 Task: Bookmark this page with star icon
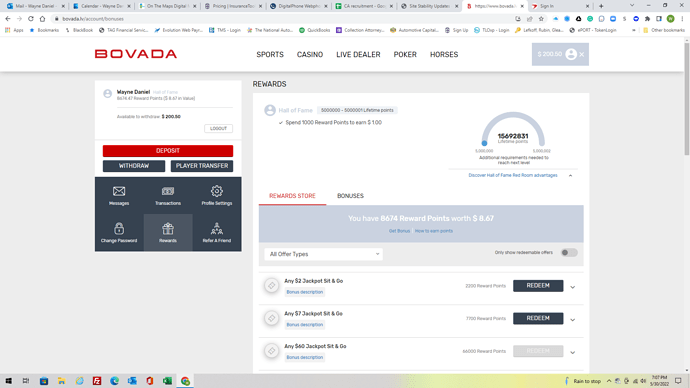click(541, 19)
